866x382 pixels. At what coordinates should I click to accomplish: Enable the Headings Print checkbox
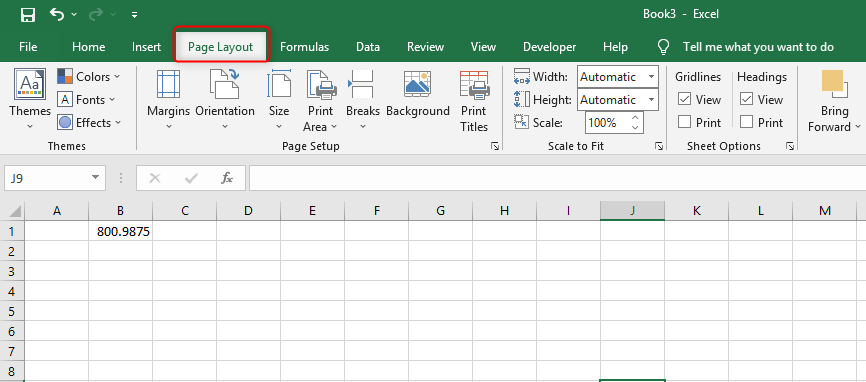pos(747,122)
